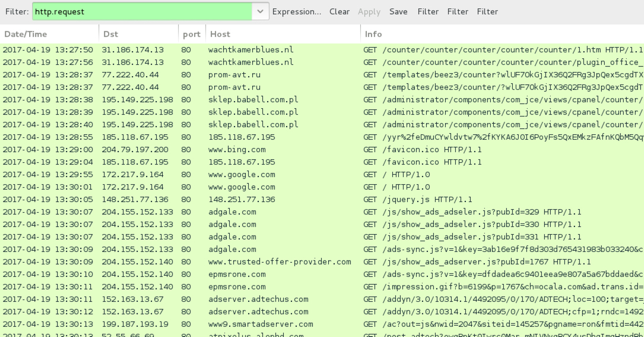
Task: Select the 13:30:10 epmsrone.com ads-sync.js request
Action: click(x=322, y=275)
